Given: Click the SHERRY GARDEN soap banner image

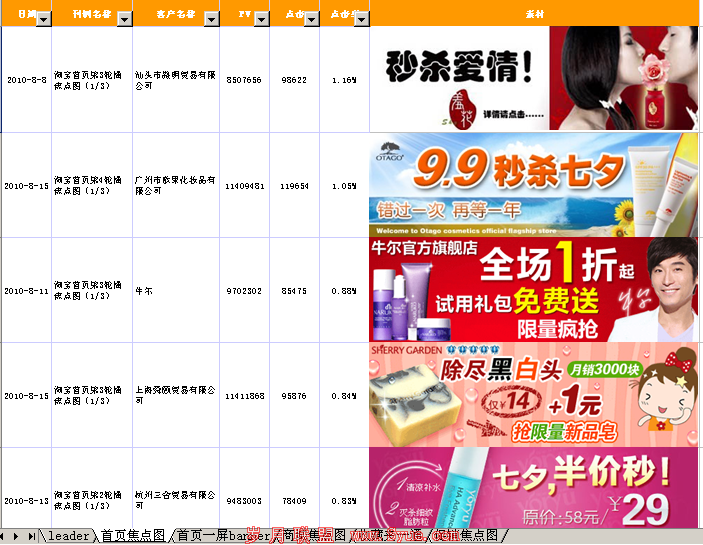Looking at the screenshot, I should coord(534,394).
